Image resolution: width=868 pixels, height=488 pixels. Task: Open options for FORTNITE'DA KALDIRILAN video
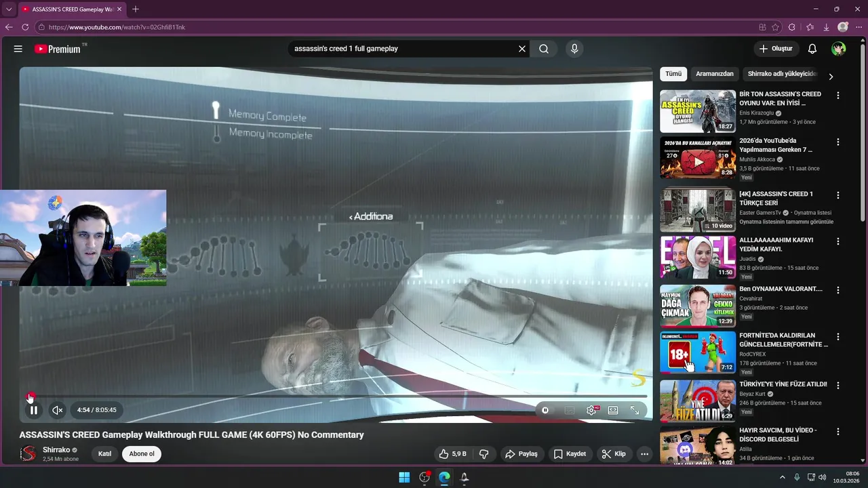pyautogui.click(x=838, y=337)
